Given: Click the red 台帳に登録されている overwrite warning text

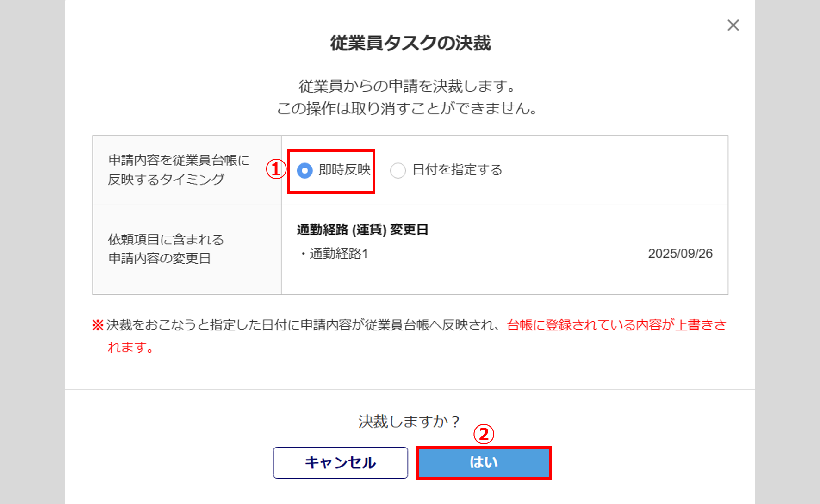Looking at the screenshot, I should 616,325.
